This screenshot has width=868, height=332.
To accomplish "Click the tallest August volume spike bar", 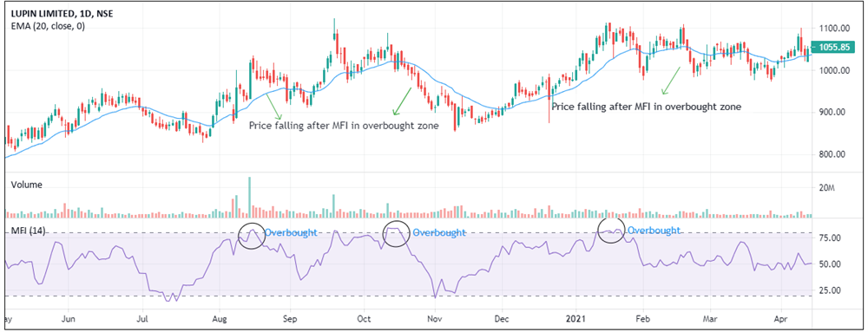I will click(250, 198).
